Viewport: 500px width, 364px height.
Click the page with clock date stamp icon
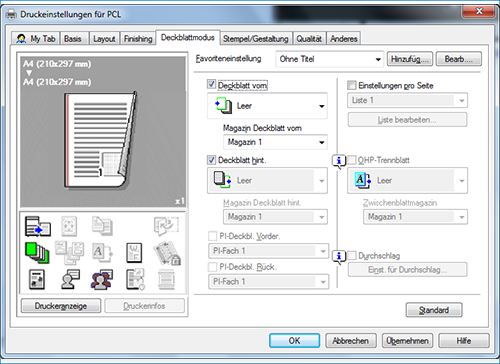tap(135, 279)
